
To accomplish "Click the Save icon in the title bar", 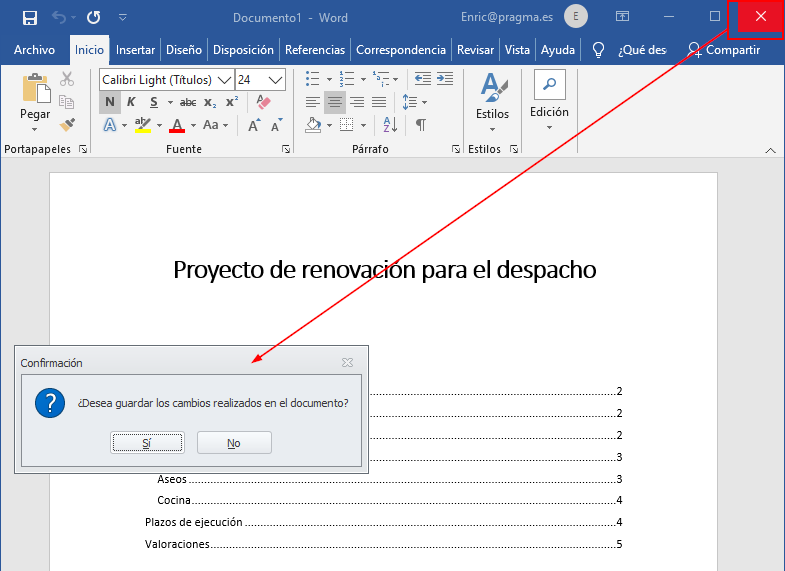I will pos(30,17).
